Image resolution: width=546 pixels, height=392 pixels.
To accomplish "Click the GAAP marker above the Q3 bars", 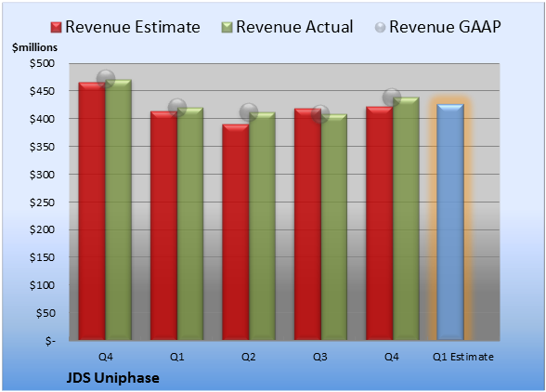I will click(320, 114).
